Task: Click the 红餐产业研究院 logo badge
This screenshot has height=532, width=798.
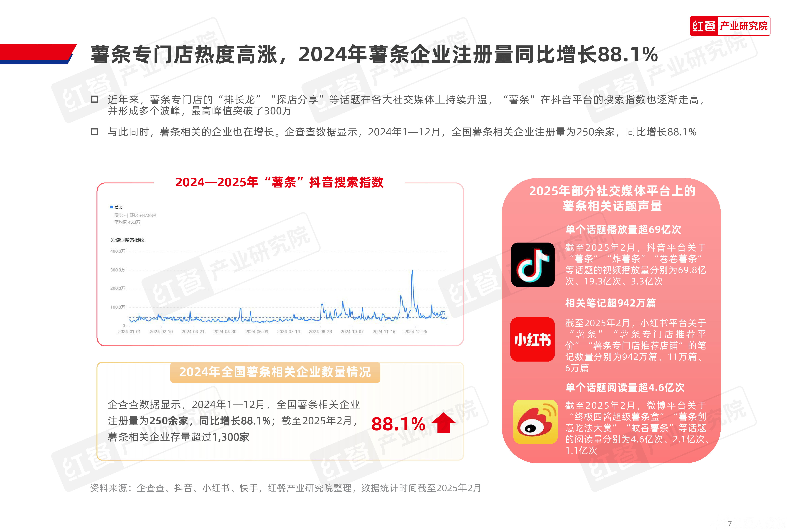Action: tap(730, 26)
